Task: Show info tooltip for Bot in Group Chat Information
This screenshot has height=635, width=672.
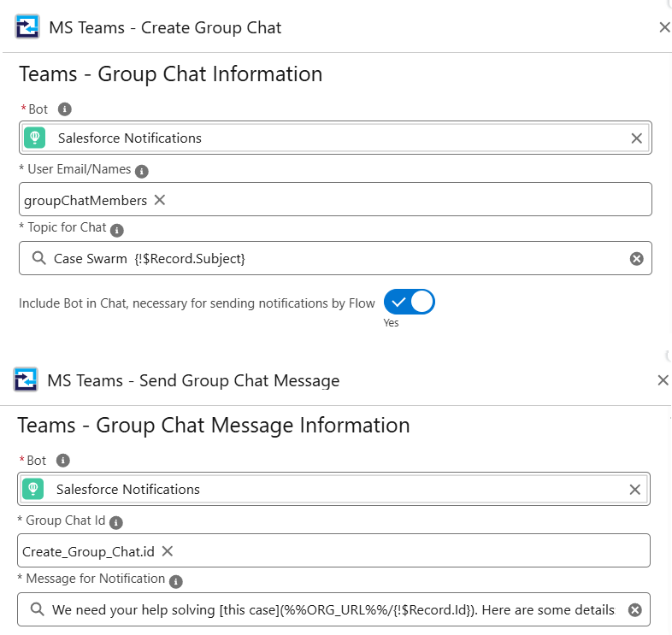Action: (x=64, y=109)
